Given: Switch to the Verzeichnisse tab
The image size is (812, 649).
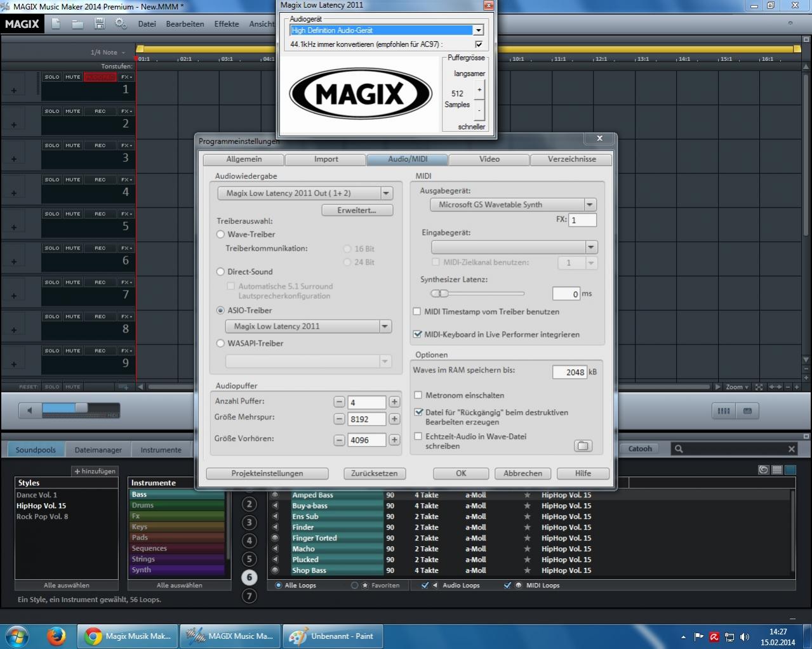Looking at the screenshot, I should tap(571, 159).
